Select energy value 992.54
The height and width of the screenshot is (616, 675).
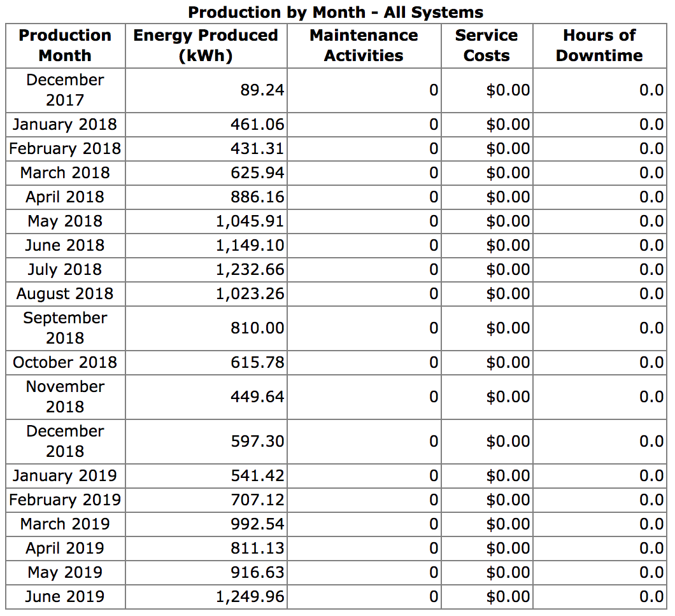(x=257, y=524)
